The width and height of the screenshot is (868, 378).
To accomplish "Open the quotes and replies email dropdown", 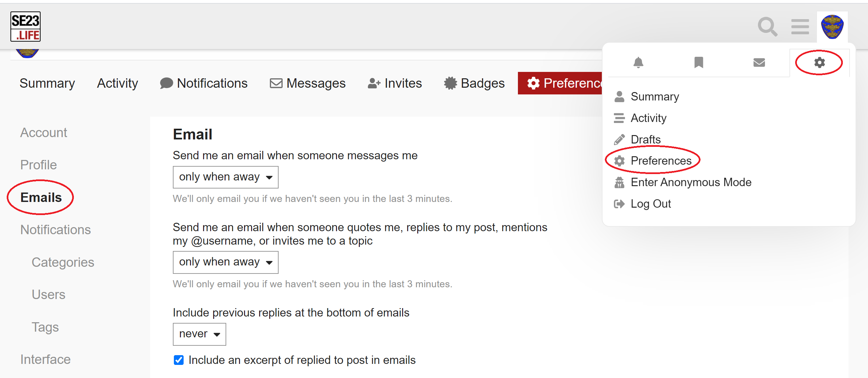I will [226, 262].
